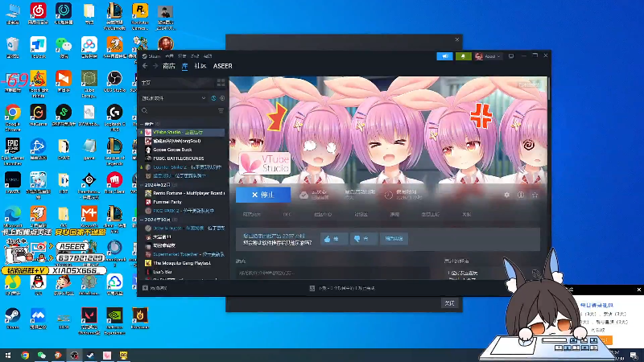
Task: Open Recycle Bin on desktop
Action: (x=13, y=47)
